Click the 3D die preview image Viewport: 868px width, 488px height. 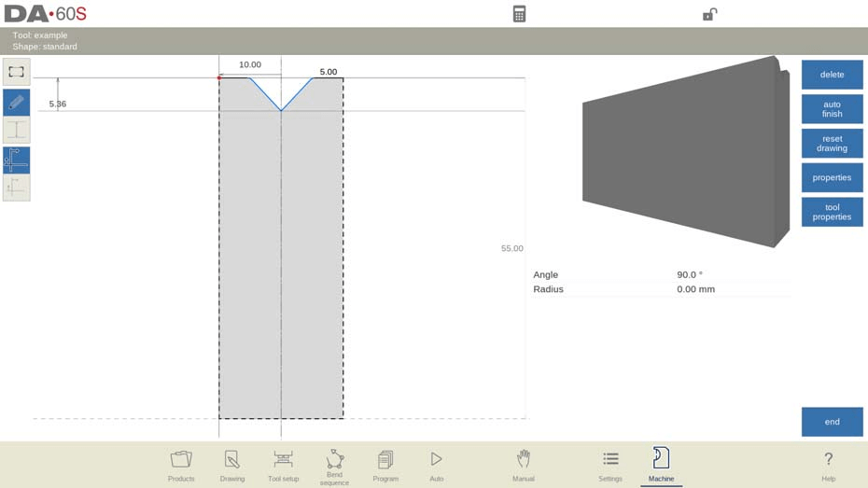[686, 151]
